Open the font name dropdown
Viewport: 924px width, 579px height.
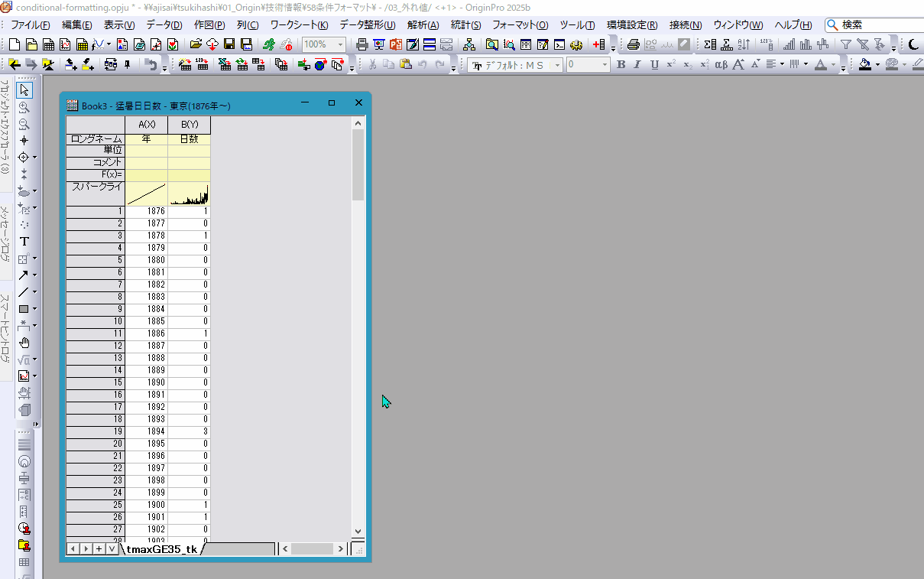[x=557, y=66]
